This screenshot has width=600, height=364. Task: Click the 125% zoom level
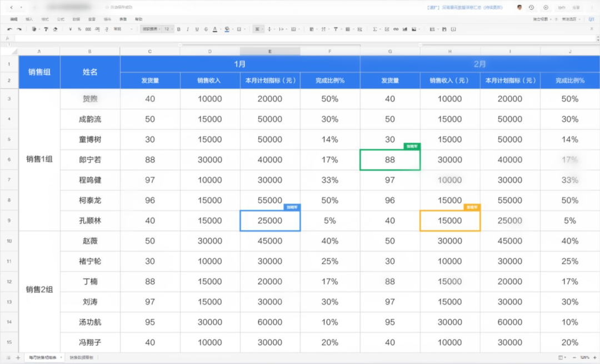click(584, 357)
